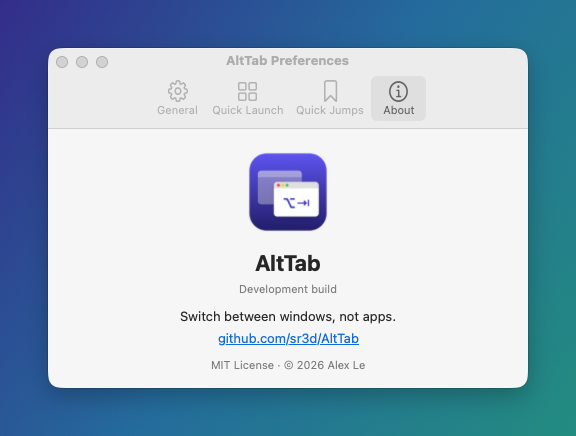The width and height of the screenshot is (576, 436).
Task: Close the AltTab Preferences window
Action: point(62,62)
